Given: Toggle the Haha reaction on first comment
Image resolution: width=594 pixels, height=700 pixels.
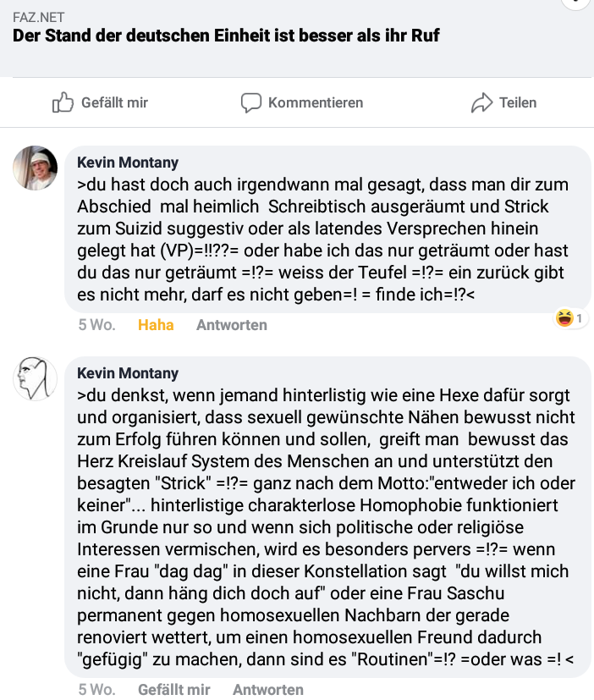Looking at the screenshot, I should point(156,325).
